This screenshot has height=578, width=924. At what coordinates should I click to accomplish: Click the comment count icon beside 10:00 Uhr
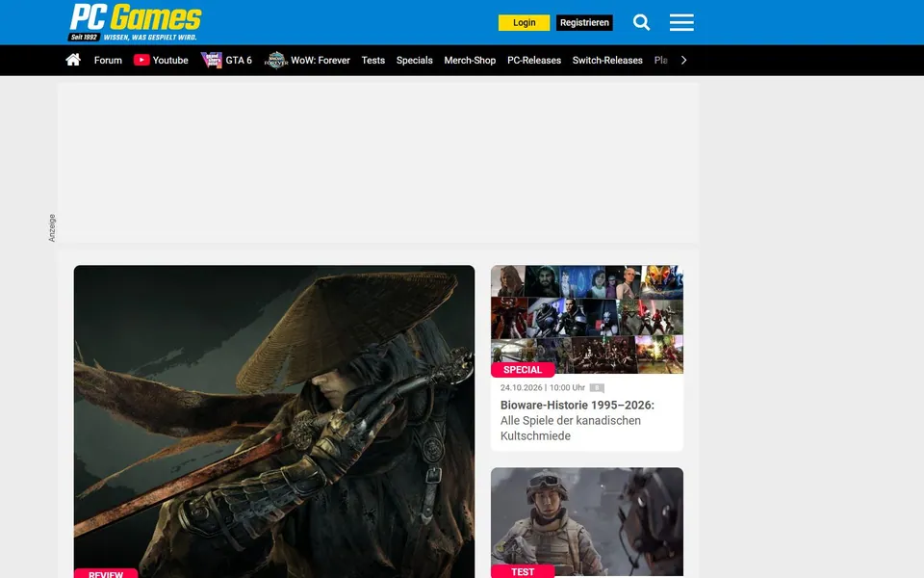[x=597, y=388]
